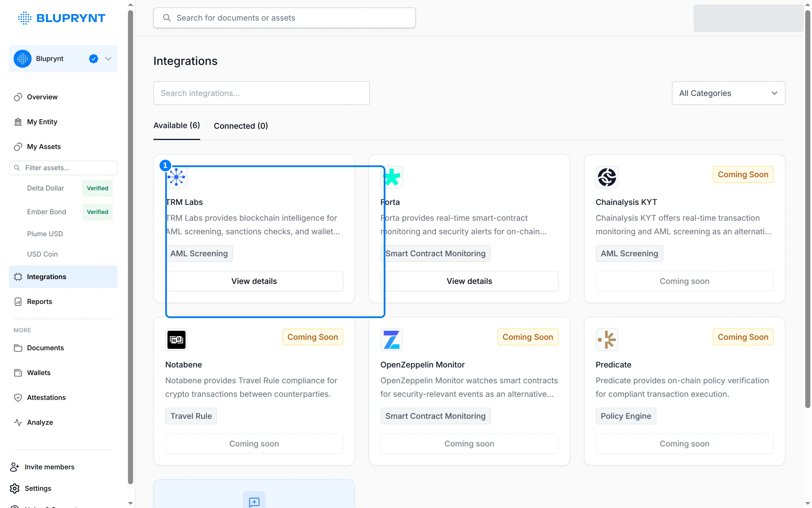Click the TRM Labs logo icon
812x508 pixels.
[x=176, y=177]
